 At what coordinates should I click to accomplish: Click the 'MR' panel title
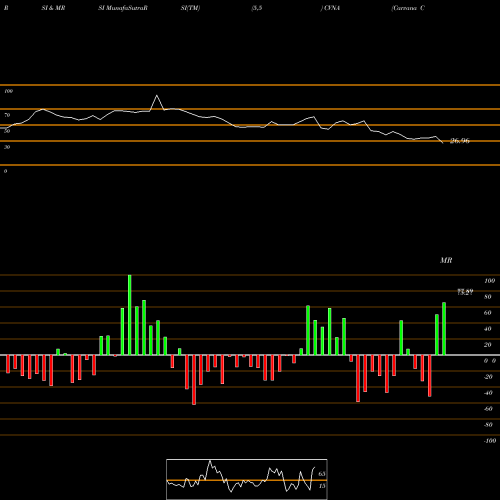coord(446,260)
